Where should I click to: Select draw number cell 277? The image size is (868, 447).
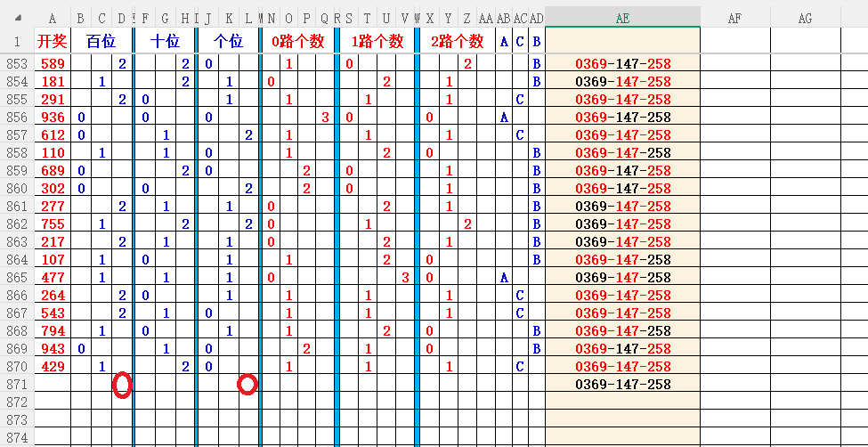[53, 206]
